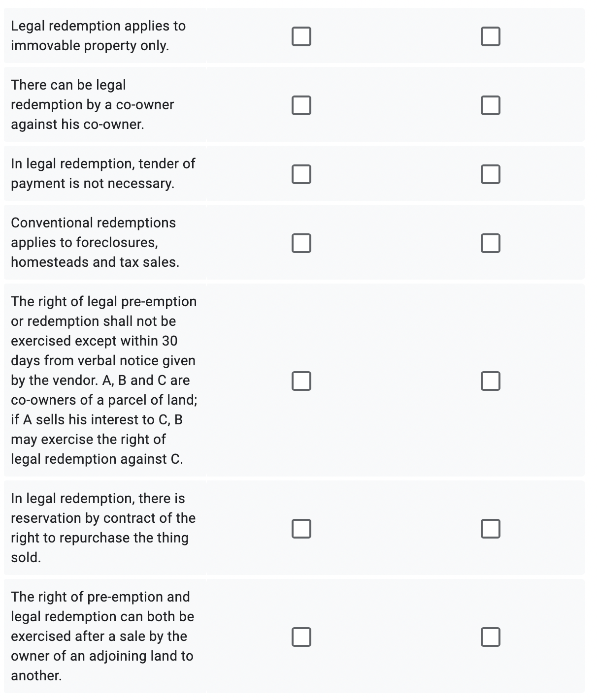Check the first box for 'foreclosures, homesteads and tax sales'
Image resolution: width=597 pixels, height=700 pixels.
(301, 242)
